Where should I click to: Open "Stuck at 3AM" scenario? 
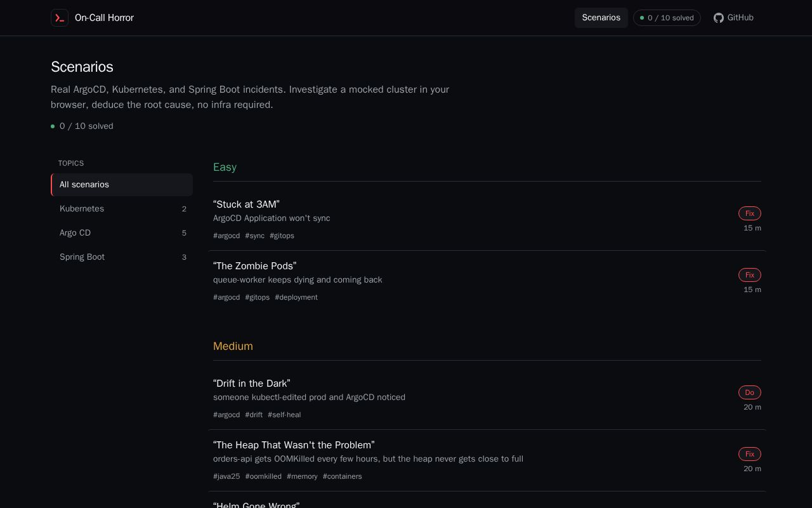(487, 220)
